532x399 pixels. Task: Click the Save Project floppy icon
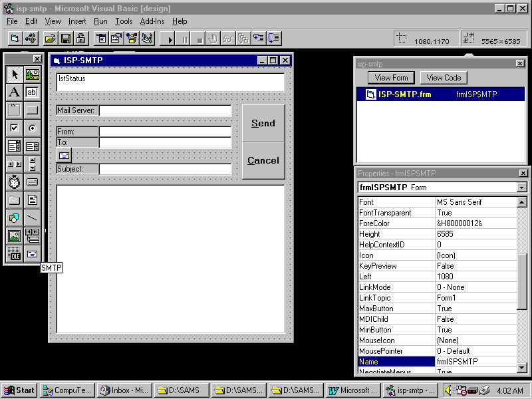click(x=66, y=39)
